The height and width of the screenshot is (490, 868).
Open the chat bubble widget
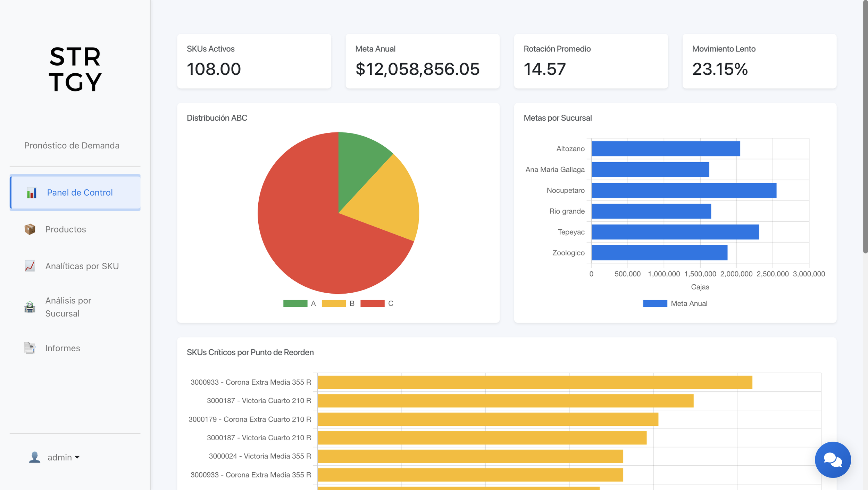pos(833,459)
